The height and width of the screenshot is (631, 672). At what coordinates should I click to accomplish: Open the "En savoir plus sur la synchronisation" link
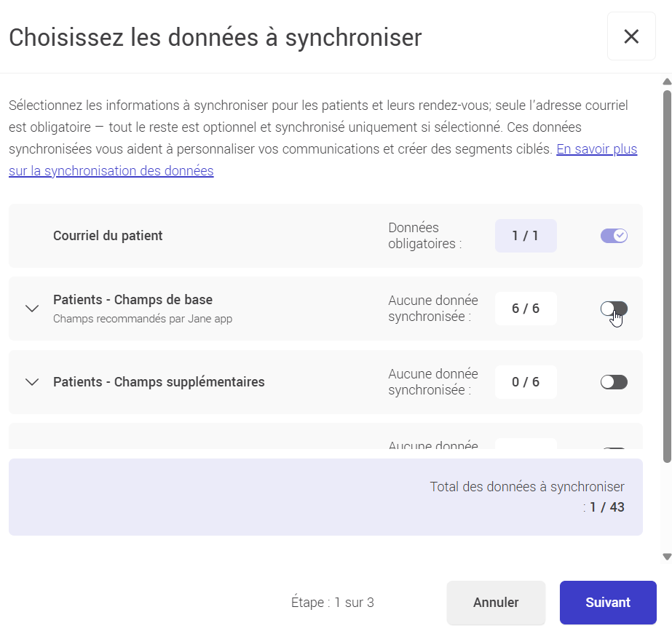tap(597, 148)
